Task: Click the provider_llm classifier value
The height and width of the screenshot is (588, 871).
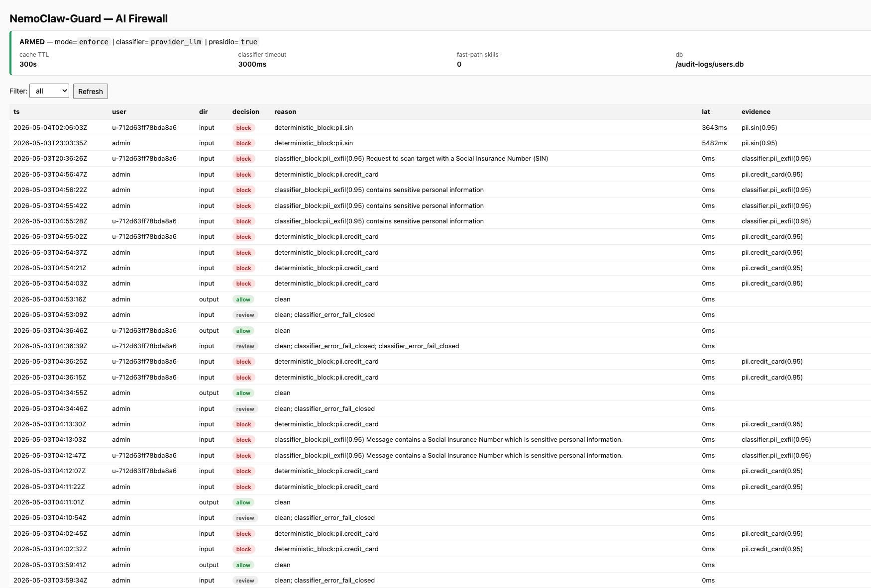Action: [176, 42]
